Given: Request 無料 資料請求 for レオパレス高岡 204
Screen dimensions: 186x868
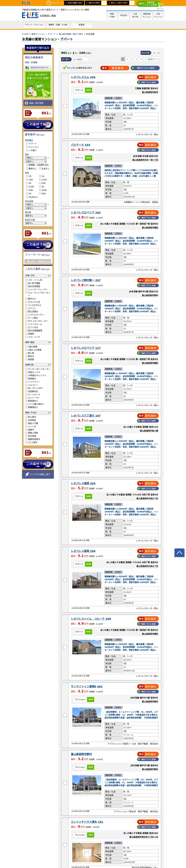Looking at the screenshot, I should pyautogui.click(x=148, y=483).
